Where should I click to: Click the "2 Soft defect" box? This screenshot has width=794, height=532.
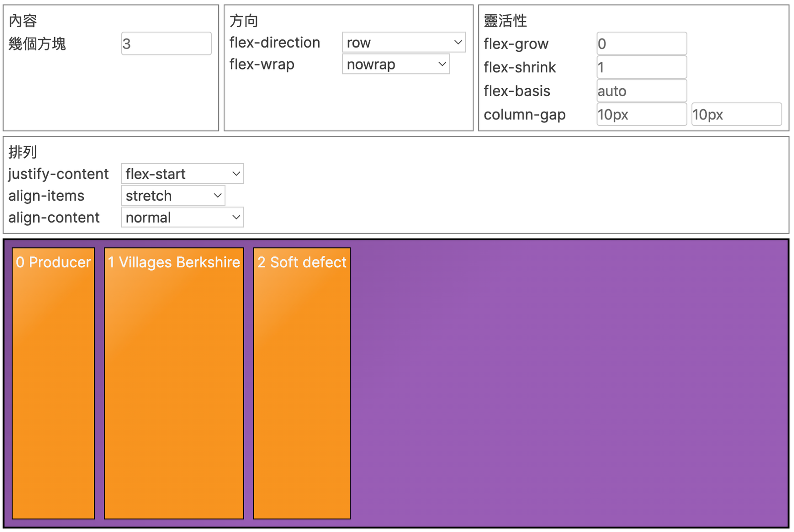(x=302, y=383)
